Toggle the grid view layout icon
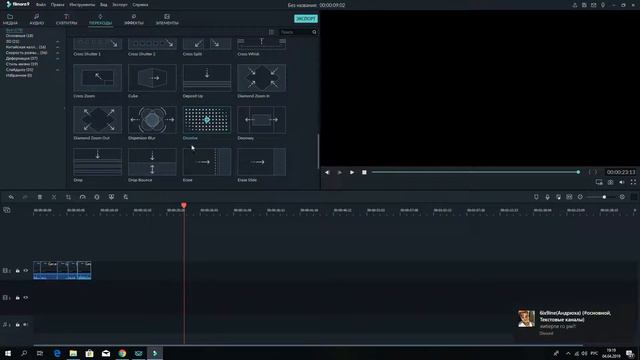 tap(271, 32)
